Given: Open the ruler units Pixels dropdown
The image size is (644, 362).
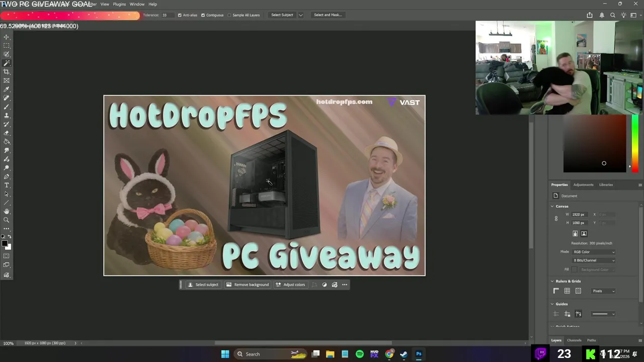Looking at the screenshot, I should (x=603, y=291).
